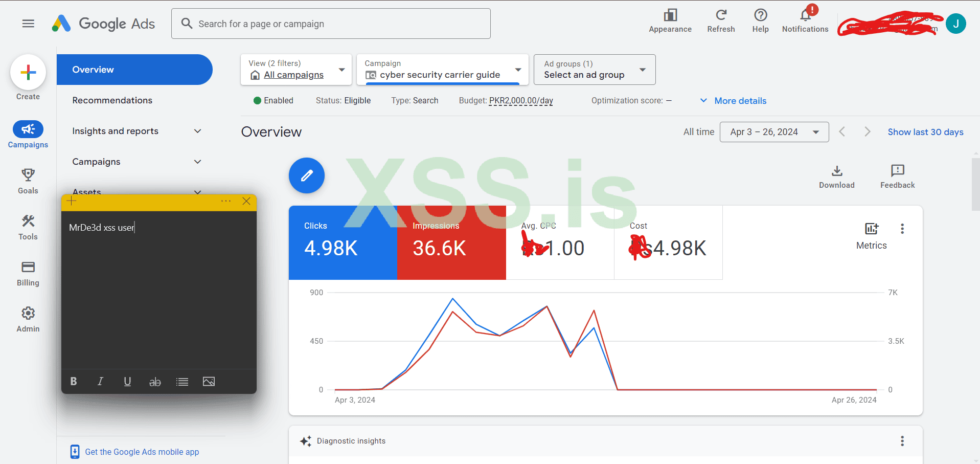Close the sticky note
The image size is (980, 464).
(246, 201)
